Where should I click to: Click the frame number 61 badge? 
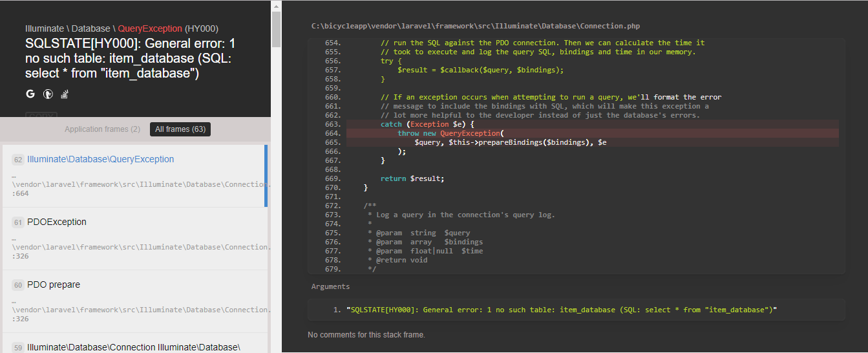pos(18,222)
